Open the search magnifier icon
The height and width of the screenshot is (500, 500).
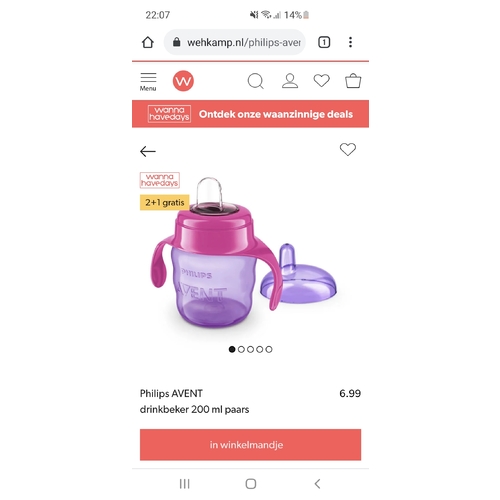click(256, 81)
